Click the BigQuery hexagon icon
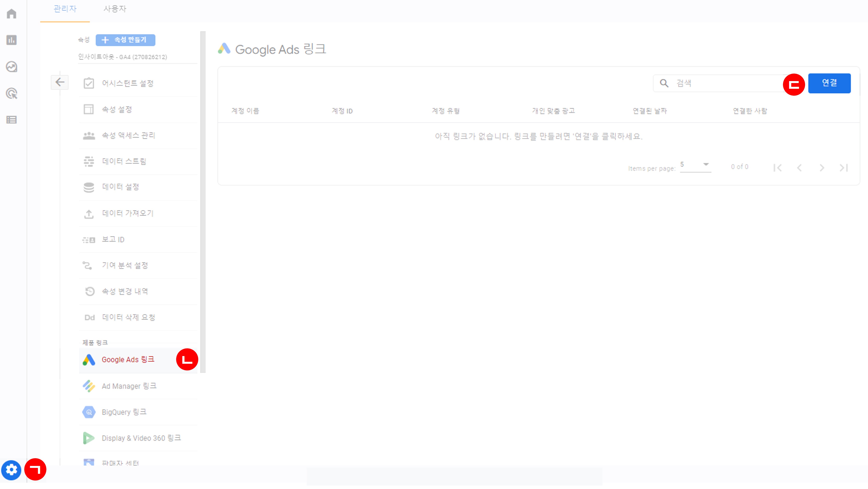Image resolution: width=868 pixels, height=489 pixels. (89, 412)
